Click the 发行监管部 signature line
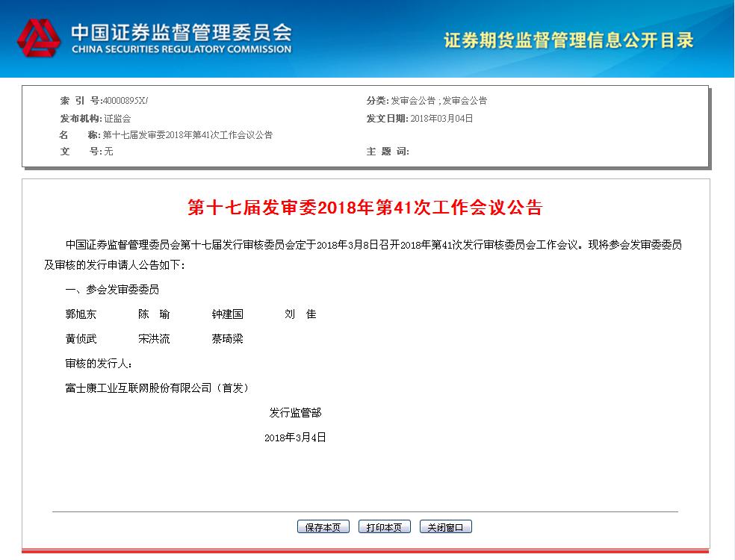The height and width of the screenshot is (560, 735). [x=295, y=413]
